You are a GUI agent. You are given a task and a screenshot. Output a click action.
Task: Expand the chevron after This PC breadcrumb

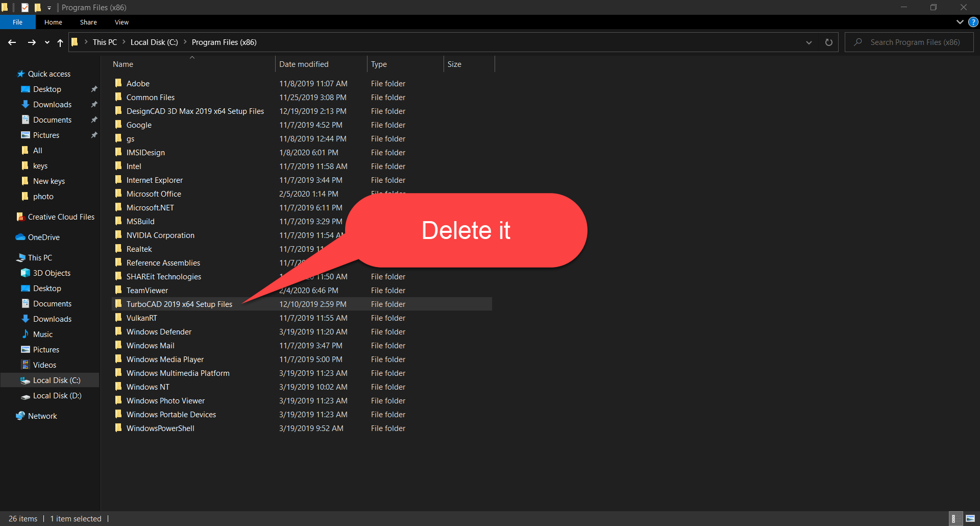(124, 42)
